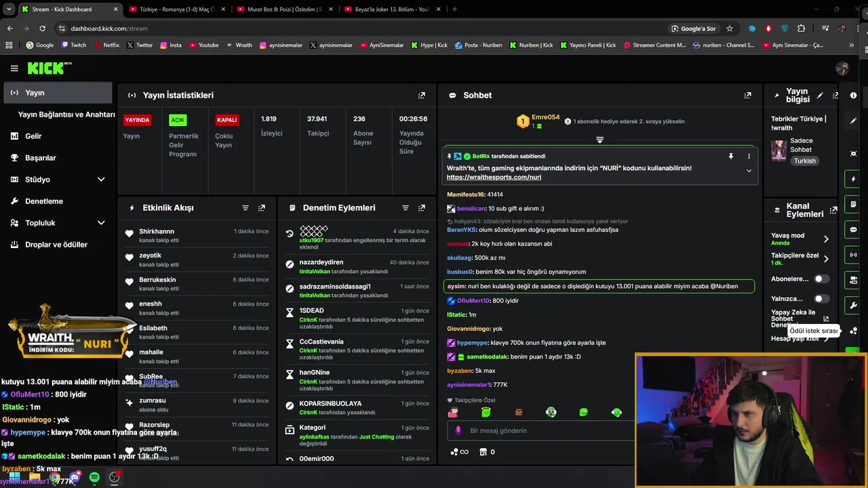The width and height of the screenshot is (868, 488).
Task: Collapse the gift leaderboard with the handle below Emre054
Action: point(599,140)
